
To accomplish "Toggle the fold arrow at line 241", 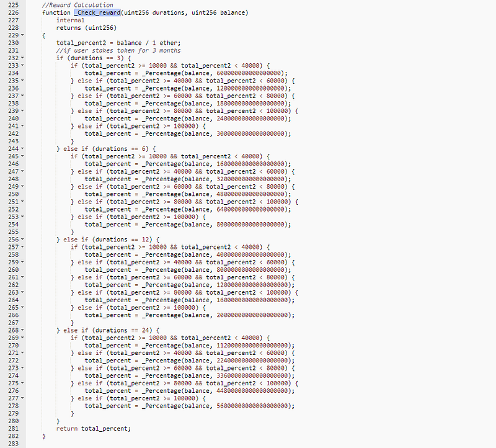I will 23,126.
